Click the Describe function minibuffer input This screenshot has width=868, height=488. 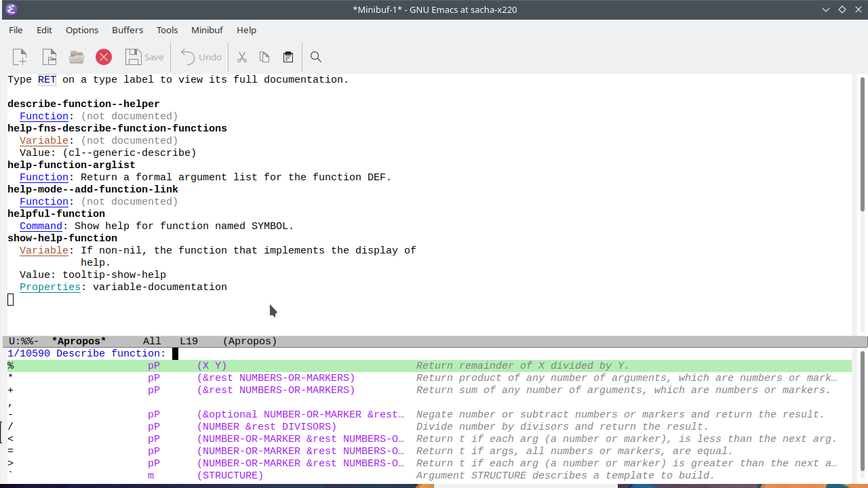[431, 353]
